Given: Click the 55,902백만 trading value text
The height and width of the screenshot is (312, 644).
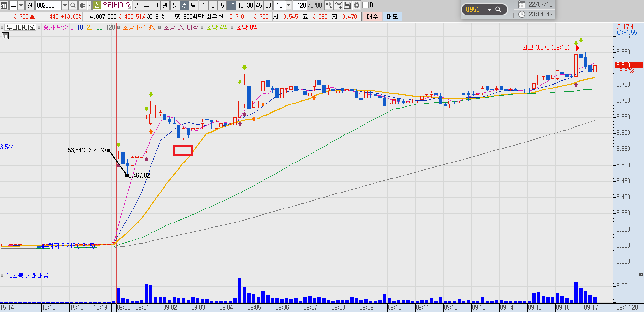Looking at the screenshot, I should 189,16.
